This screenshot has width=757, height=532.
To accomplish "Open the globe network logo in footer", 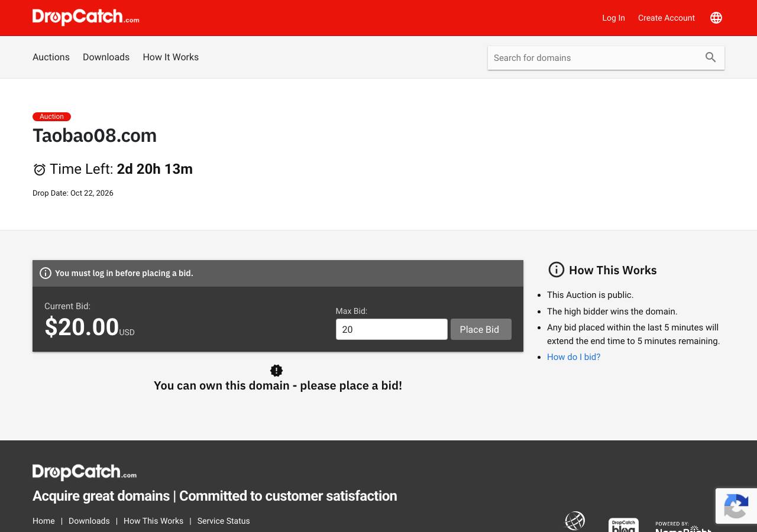I will coord(575,521).
